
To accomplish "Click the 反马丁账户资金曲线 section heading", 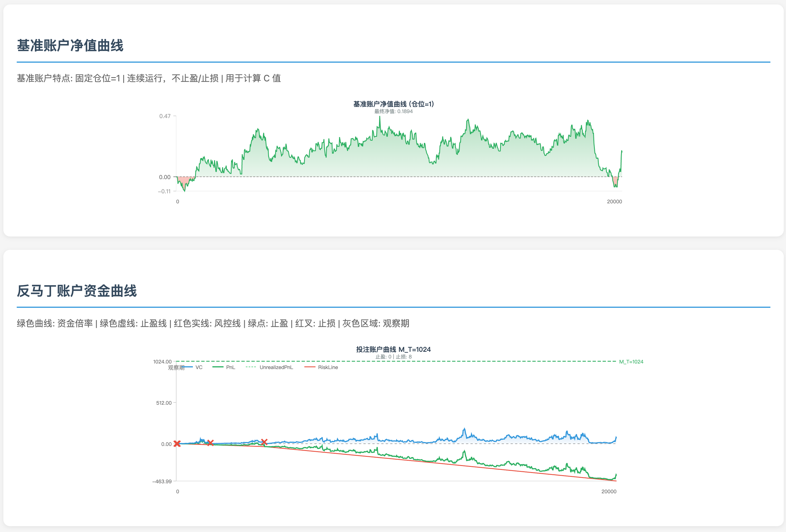I will click(77, 291).
